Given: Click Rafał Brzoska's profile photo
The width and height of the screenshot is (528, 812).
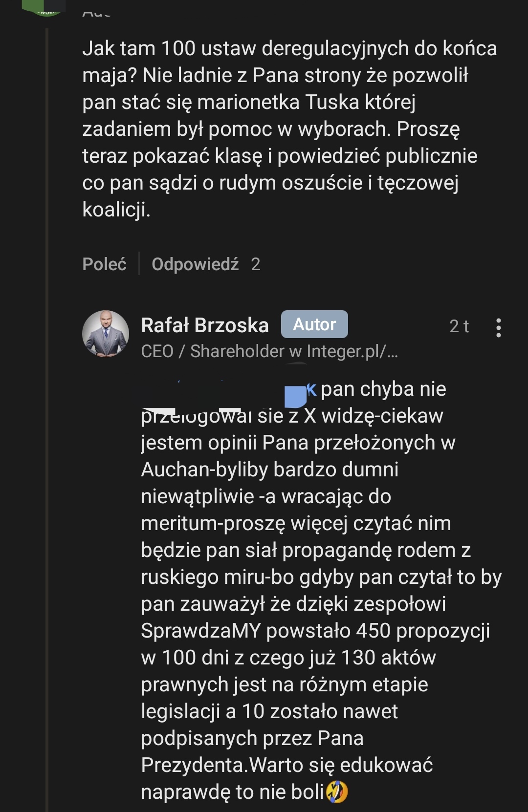Looking at the screenshot, I should (x=105, y=334).
